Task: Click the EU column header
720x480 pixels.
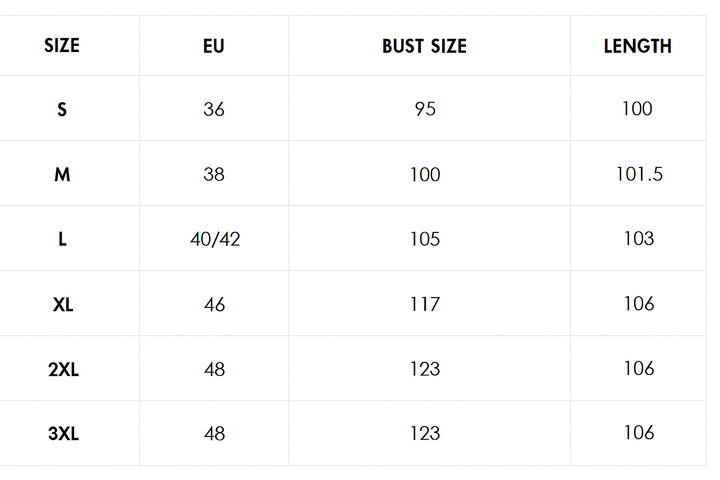Action: click(x=214, y=46)
